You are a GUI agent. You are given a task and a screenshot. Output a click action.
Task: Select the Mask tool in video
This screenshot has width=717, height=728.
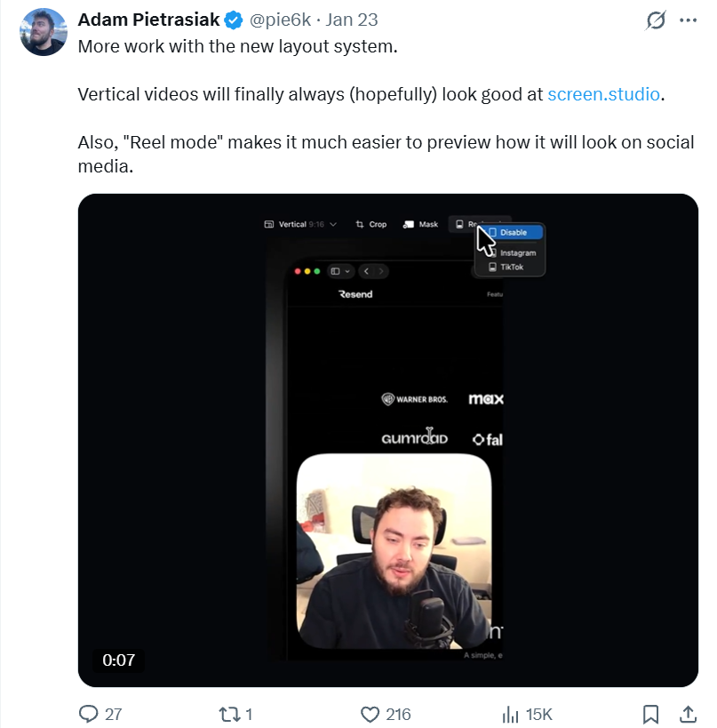tap(420, 224)
